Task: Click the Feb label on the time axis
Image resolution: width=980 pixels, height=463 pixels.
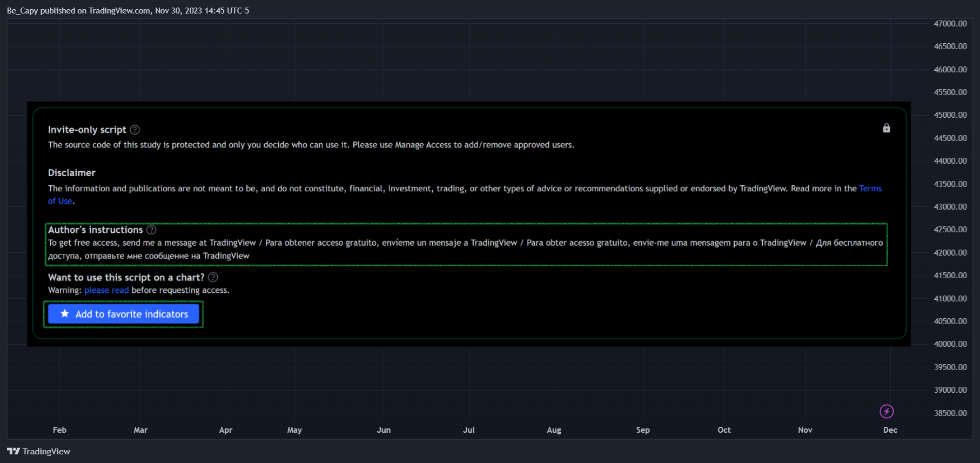Action: pyautogui.click(x=59, y=430)
